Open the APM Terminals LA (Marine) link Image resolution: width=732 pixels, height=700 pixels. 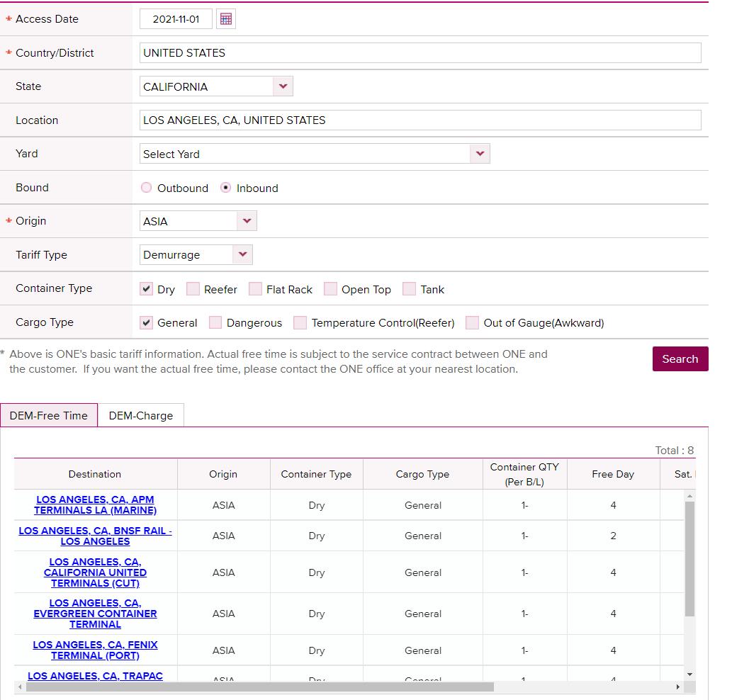coord(95,505)
